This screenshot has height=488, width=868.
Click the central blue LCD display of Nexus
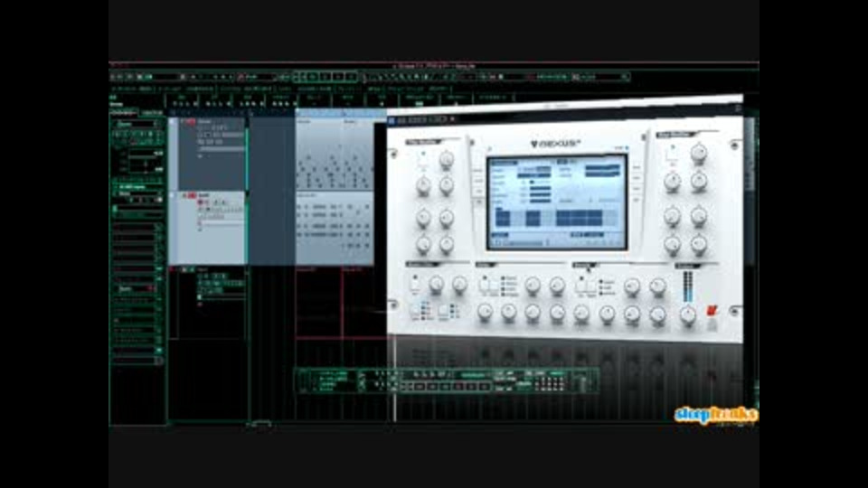(x=558, y=202)
